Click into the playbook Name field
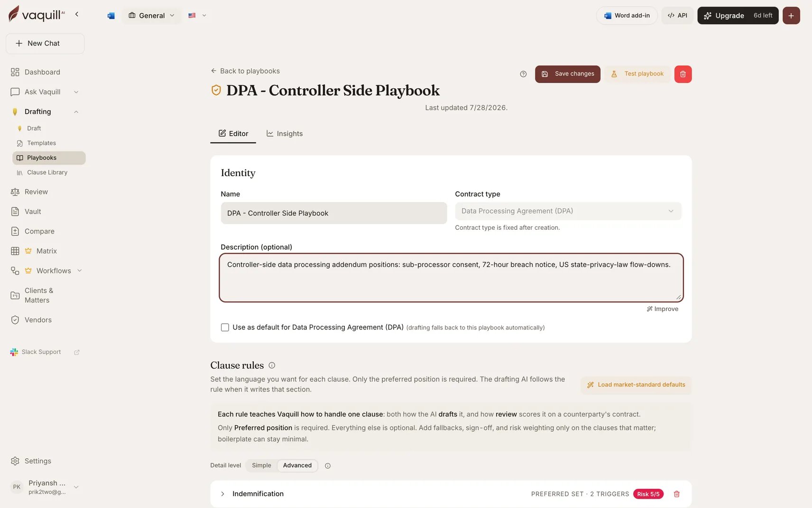Screen dimensions: 812x508 click(x=334, y=213)
